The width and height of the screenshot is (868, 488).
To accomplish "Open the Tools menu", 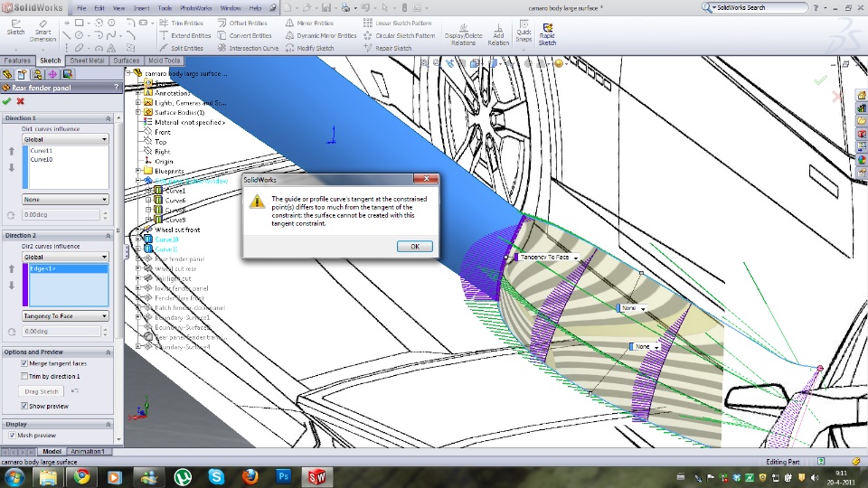I will (x=165, y=8).
